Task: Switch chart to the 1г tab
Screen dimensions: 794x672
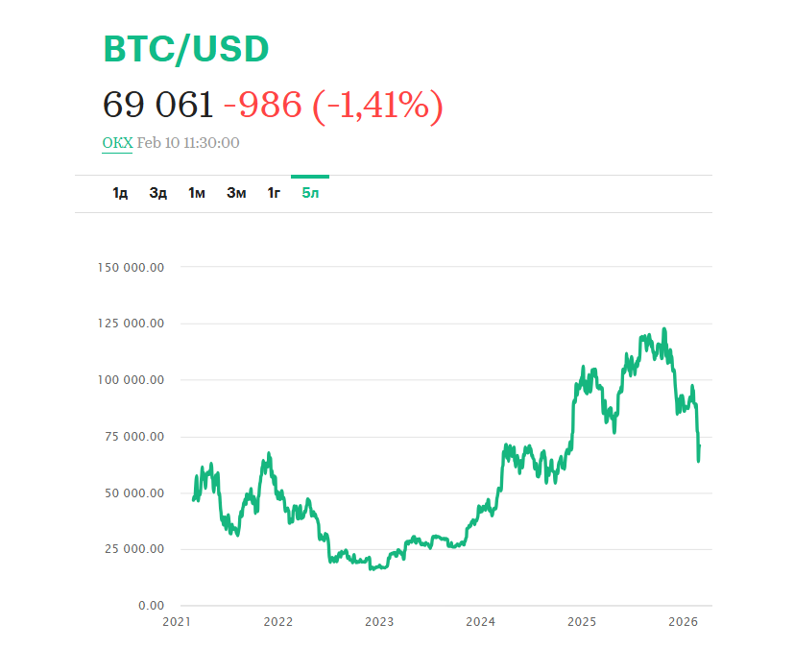Action: (274, 193)
